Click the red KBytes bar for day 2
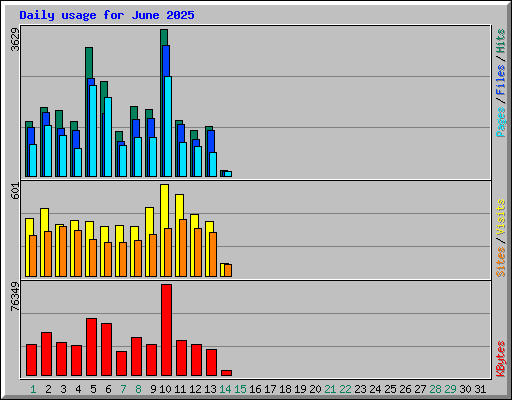Screen dimensions: 512x400 pos(46,354)
